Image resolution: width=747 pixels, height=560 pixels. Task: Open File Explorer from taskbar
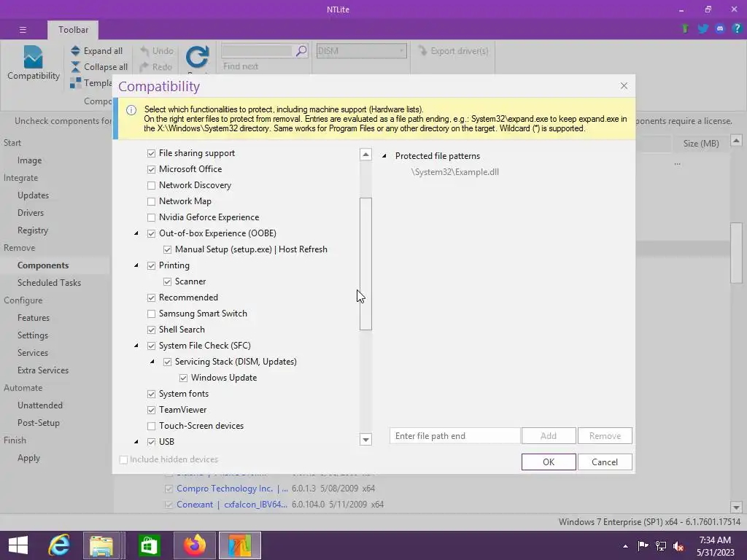point(101,545)
